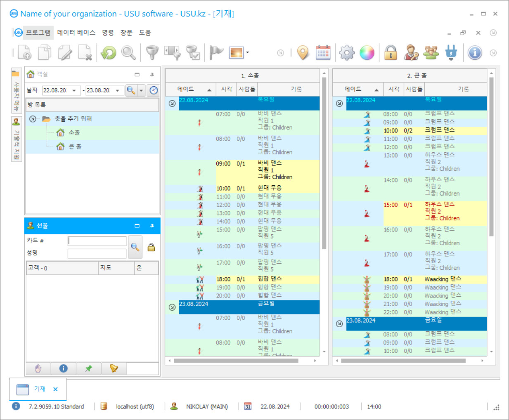Click the 카드 # input field
This screenshot has height=420, width=509.
click(97, 241)
